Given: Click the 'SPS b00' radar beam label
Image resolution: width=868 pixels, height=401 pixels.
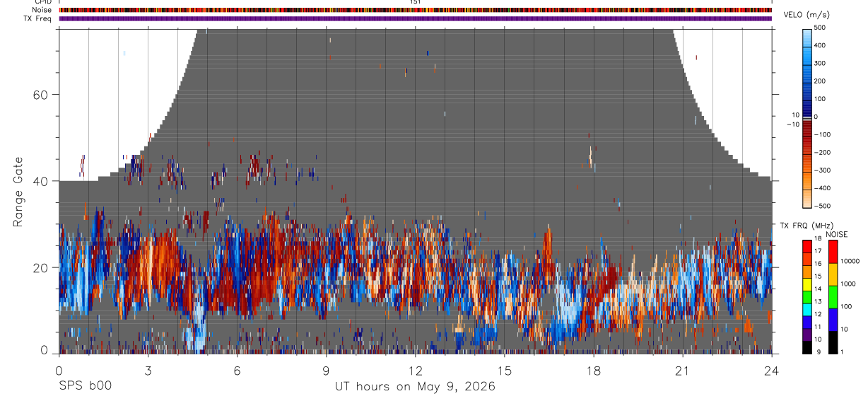Looking at the screenshot, I should click(x=85, y=386).
